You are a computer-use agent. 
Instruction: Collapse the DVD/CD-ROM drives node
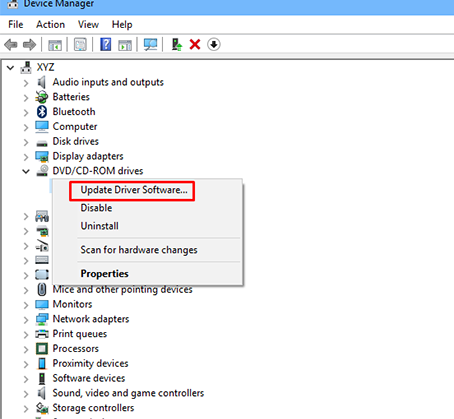coord(26,171)
